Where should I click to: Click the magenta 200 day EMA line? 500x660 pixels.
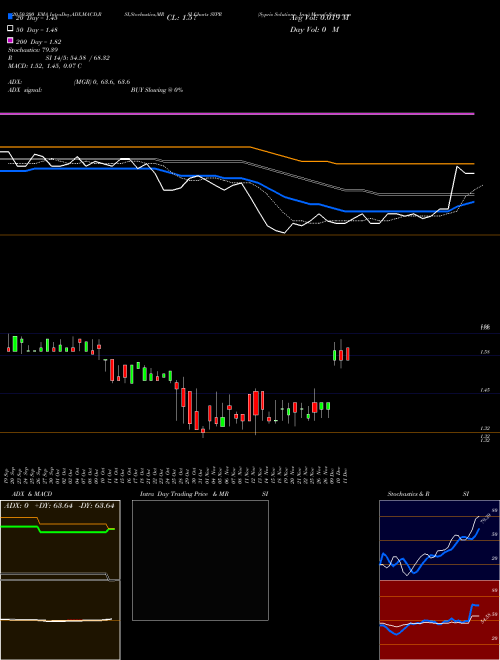click(x=237, y=114)
